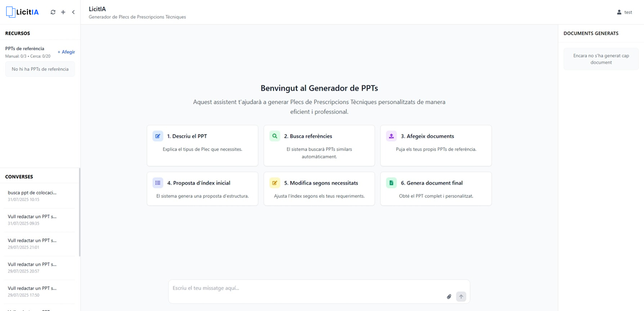The image size is (644, 311).
Task: Click the upload icon on Afegeix documents
Action: [x=391, y=136]
